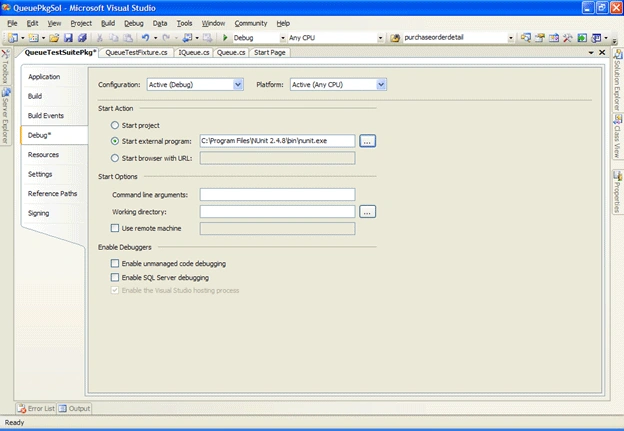
Task: Browse for external program with ellipsis button
Action: (x=367, y=141)
